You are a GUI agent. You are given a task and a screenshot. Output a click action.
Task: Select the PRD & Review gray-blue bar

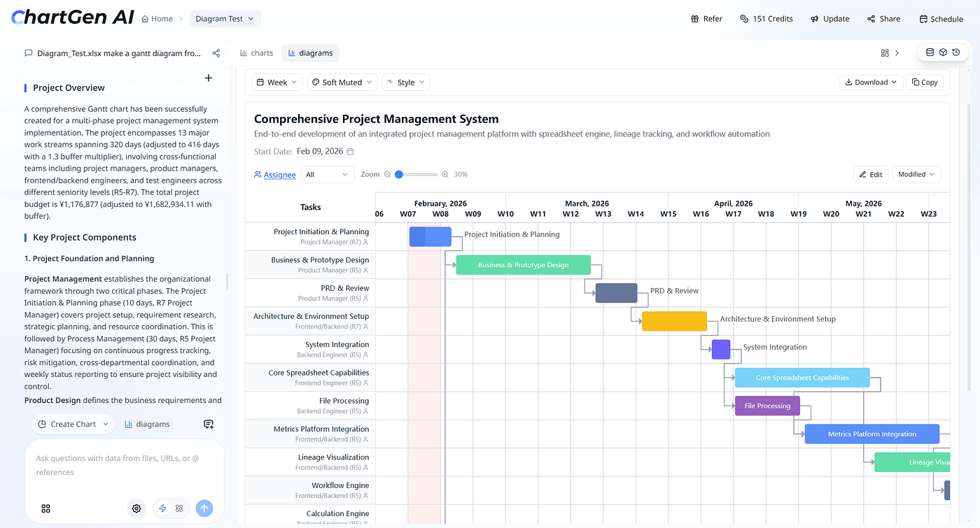(616, 293)
